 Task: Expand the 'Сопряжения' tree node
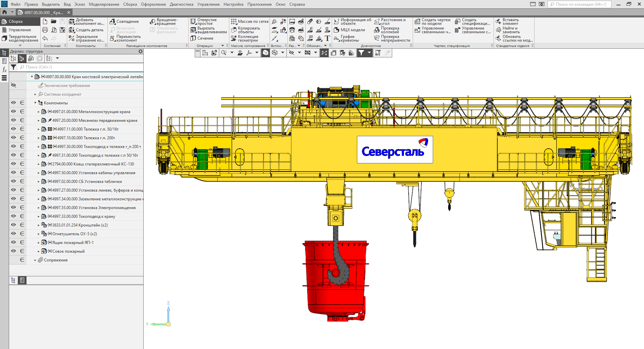tap(35, 260)
